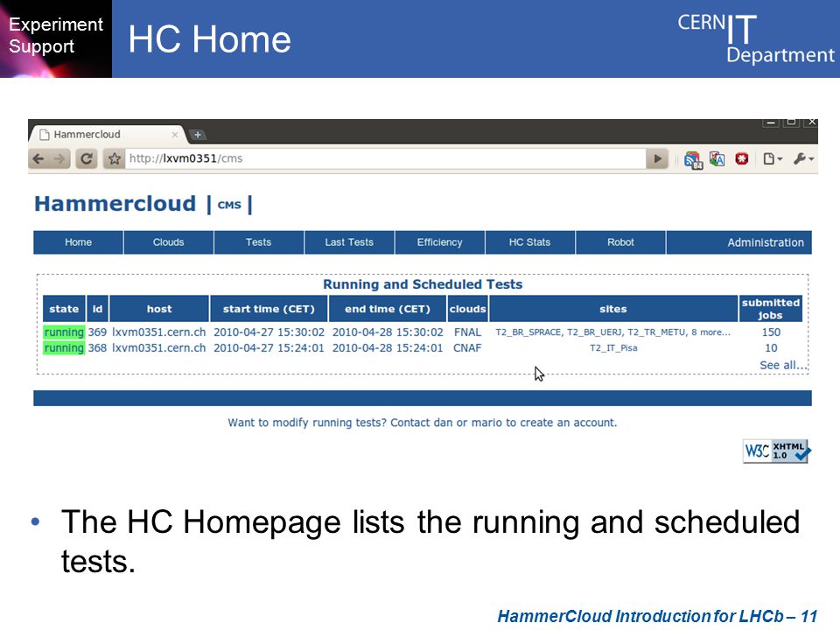840x630 pixels.
Task: Click the go arrow in the address bar
Action: click(657, 158)
